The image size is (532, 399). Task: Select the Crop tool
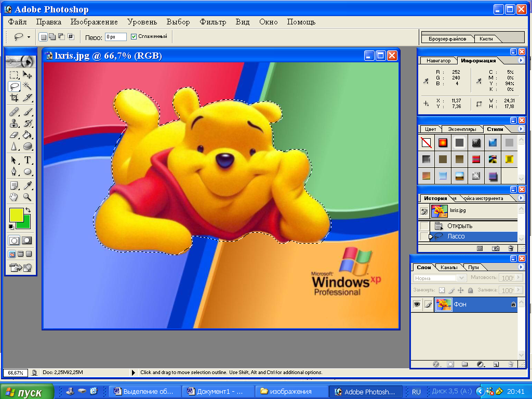click(14, 98)
